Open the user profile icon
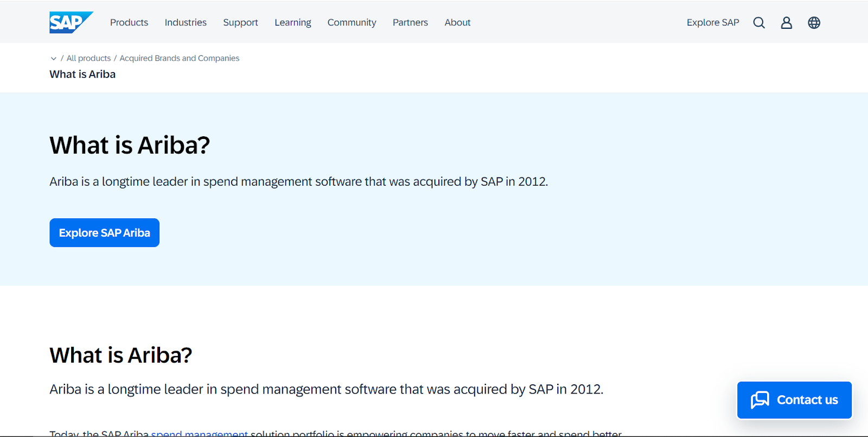The image size is (868, 437). point(786,23)
